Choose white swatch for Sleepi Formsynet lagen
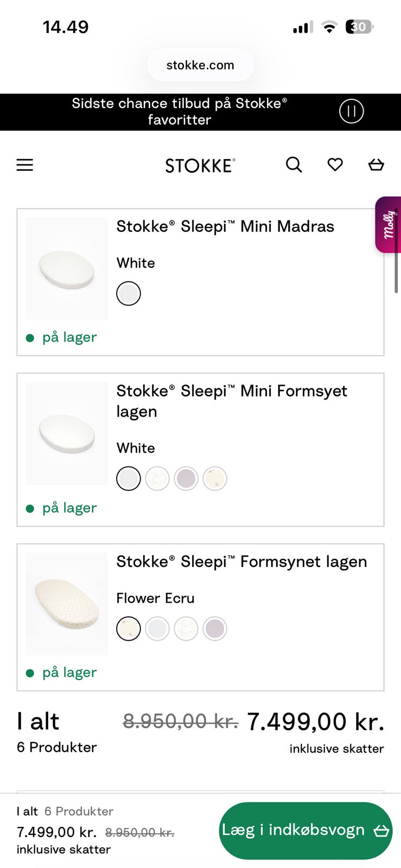 [157, 629]
